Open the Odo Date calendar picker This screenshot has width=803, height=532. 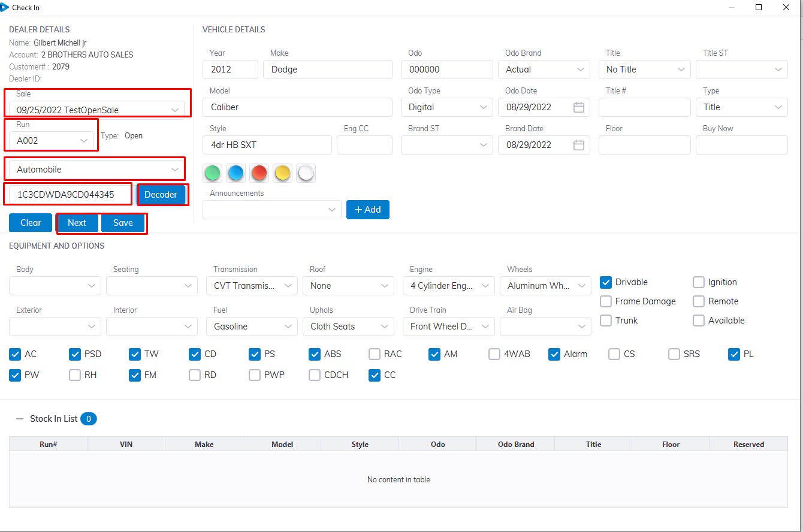578,107
